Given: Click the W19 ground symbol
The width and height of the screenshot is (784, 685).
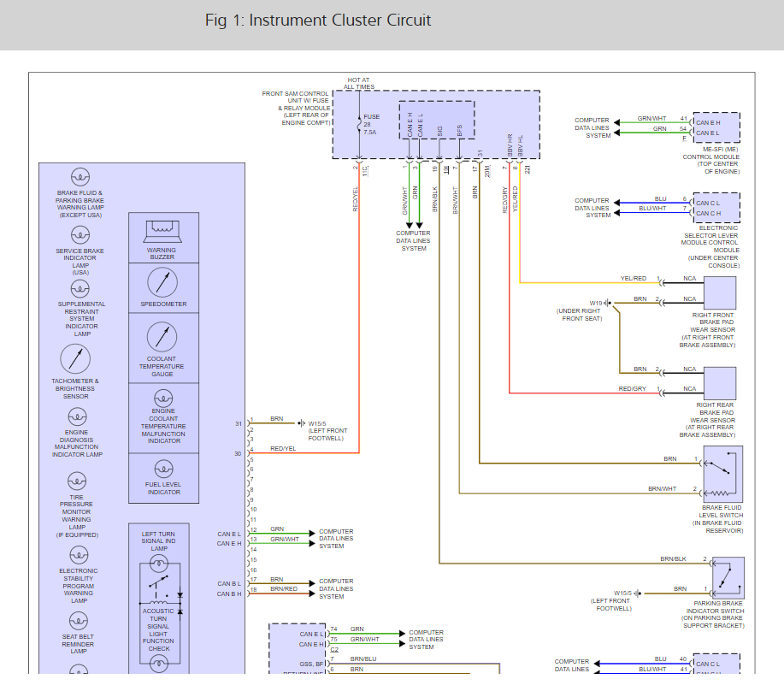Looking at the screenshot, I should pos(607,303).
